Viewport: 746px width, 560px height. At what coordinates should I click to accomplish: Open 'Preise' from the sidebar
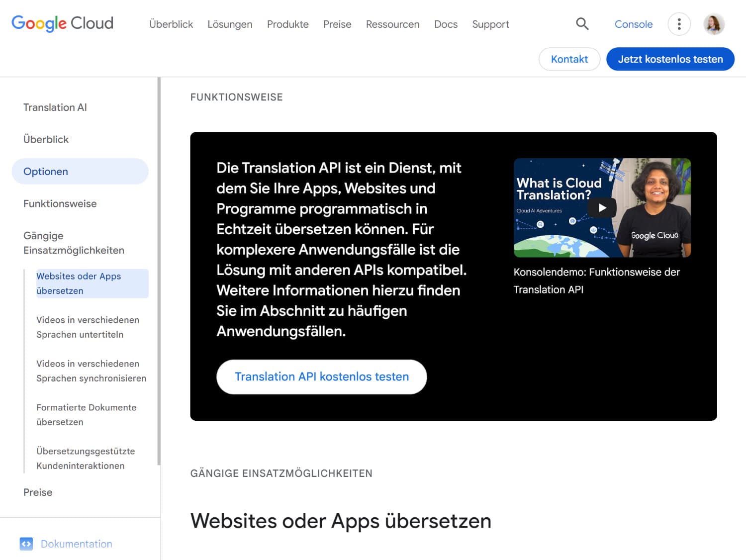[x=37, y=492]
